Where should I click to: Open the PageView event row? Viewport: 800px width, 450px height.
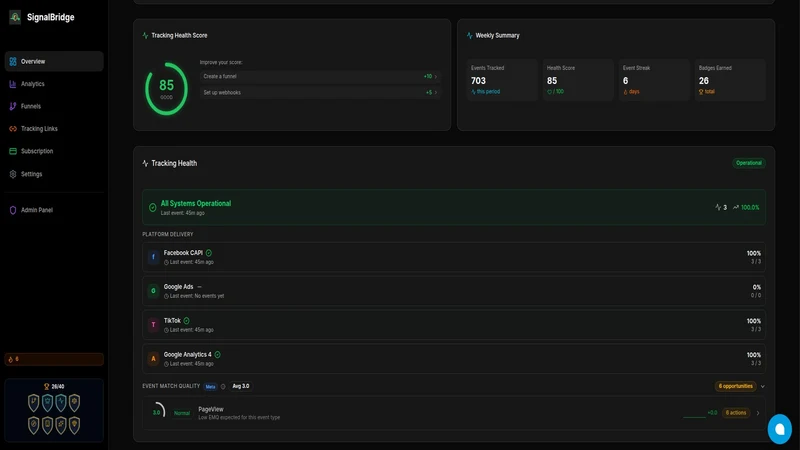454,413
